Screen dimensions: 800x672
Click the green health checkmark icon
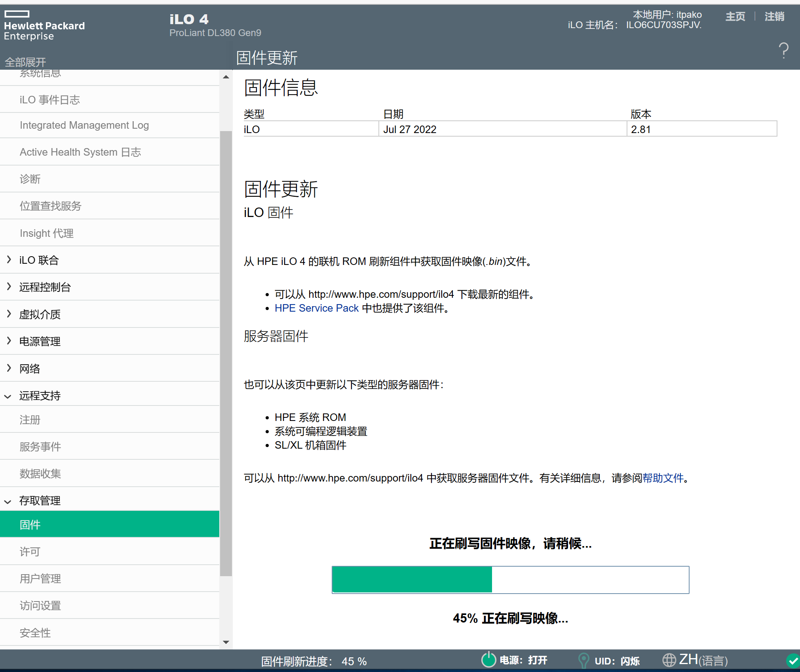click(793, 660)
